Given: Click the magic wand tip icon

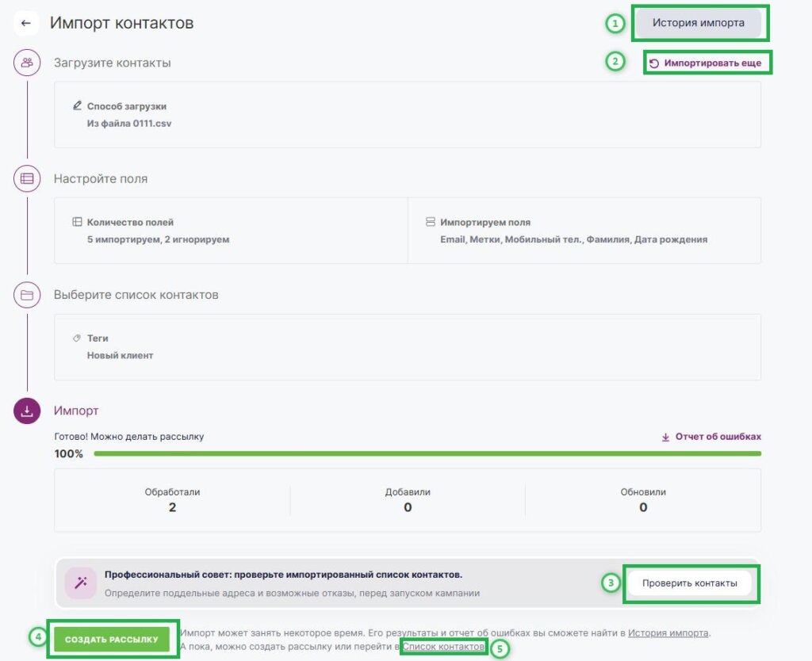Looking at the screenshot, I should coord(81,583).
